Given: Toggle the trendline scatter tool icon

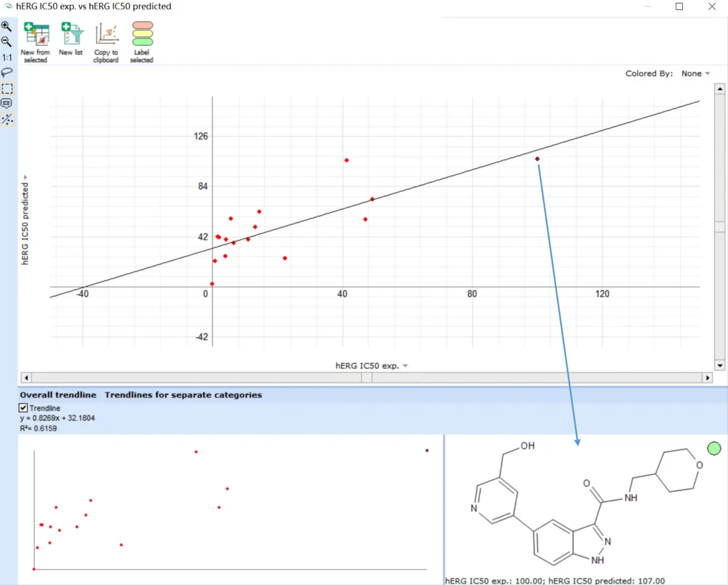Looking at the screenshot, I should click(7, 119).
